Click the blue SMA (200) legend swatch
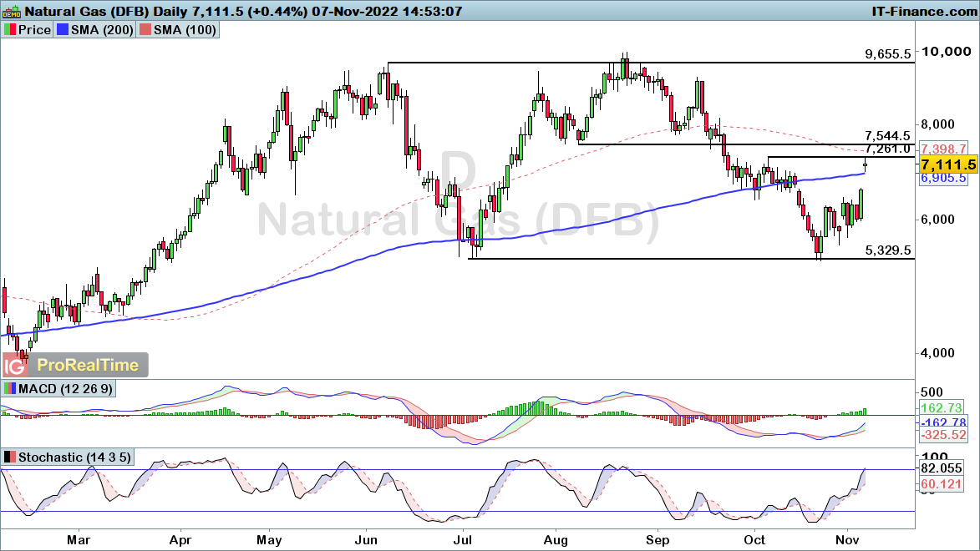980x551 pixels. (62, 30)
